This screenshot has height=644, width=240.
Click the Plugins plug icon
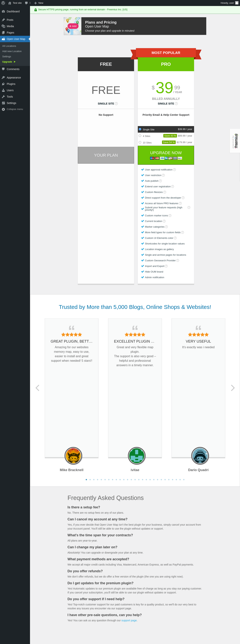(3, 84)
